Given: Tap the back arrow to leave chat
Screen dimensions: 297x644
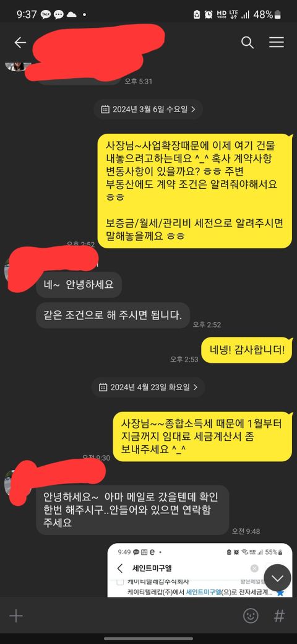Looking at the screenshot, I should (20, 43).
